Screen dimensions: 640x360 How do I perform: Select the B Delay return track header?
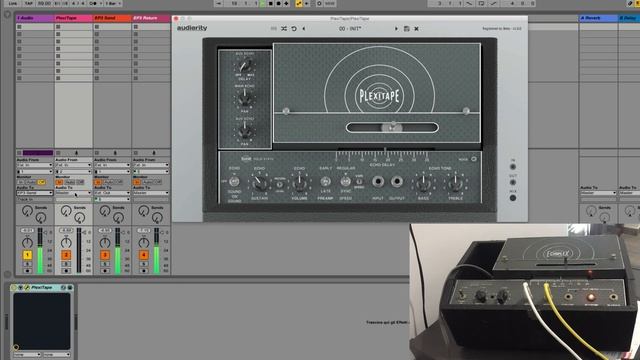(x=629, y=18)
